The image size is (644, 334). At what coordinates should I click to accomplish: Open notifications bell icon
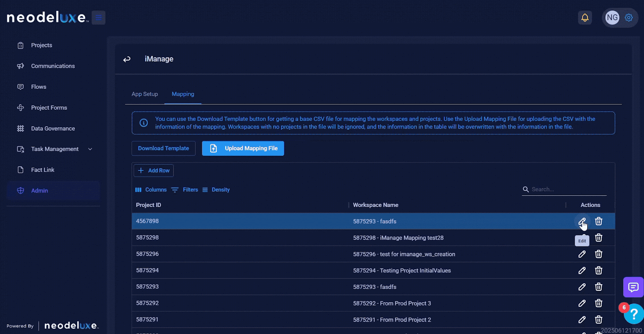pos(585,18)
